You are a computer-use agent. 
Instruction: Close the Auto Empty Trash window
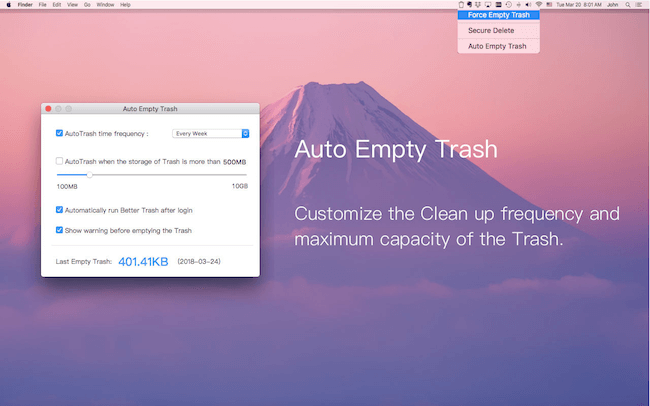point(48,109)
